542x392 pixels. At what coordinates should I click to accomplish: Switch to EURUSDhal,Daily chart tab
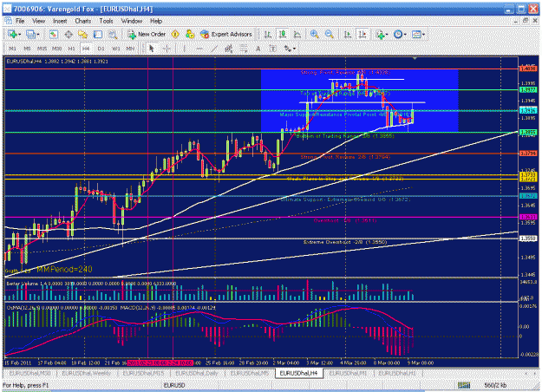click(x=197, y=373)
